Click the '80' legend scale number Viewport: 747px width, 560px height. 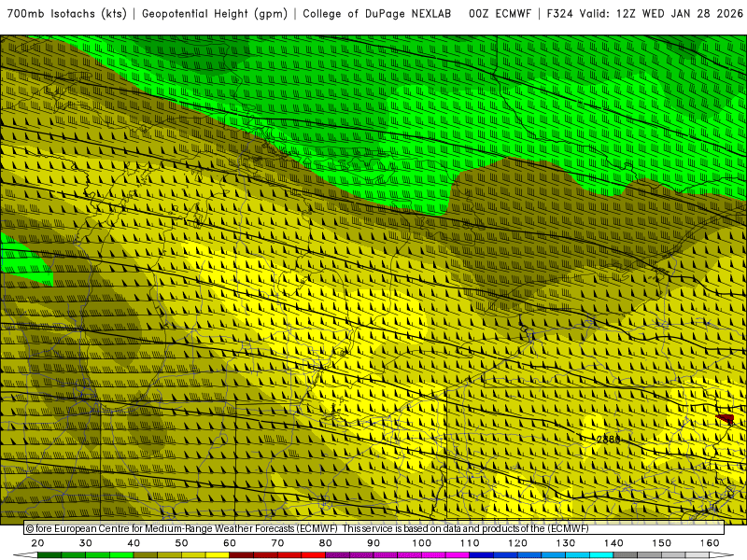(325, 543)
